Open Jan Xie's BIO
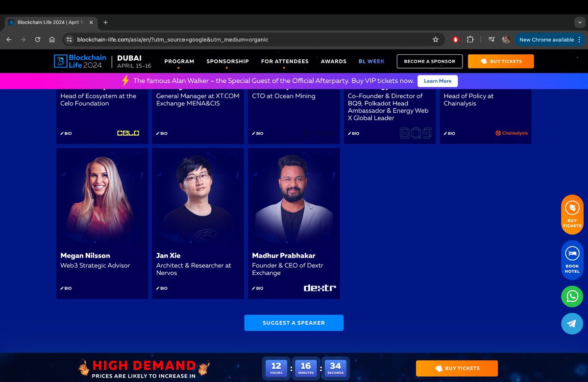This screenshot has height=382, width=588. coord(162,288)
